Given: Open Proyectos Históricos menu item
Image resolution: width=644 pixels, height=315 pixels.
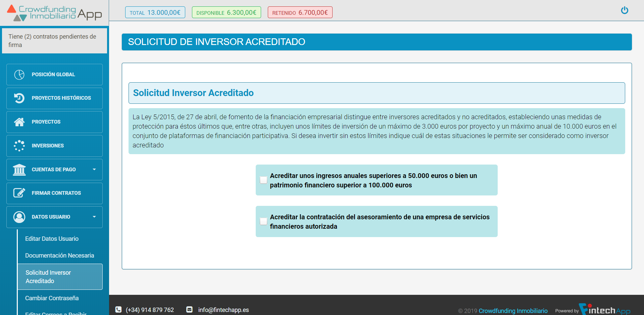Looking at the screenshot, I should click(x=54, y=98).
